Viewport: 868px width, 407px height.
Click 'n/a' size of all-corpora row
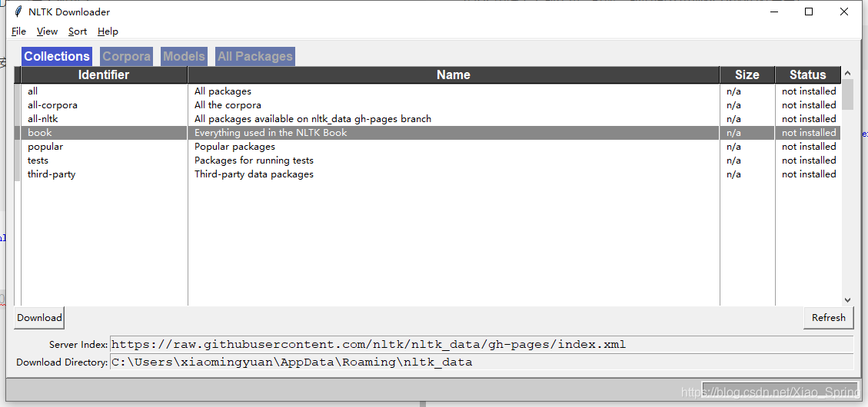pos(733,105)
